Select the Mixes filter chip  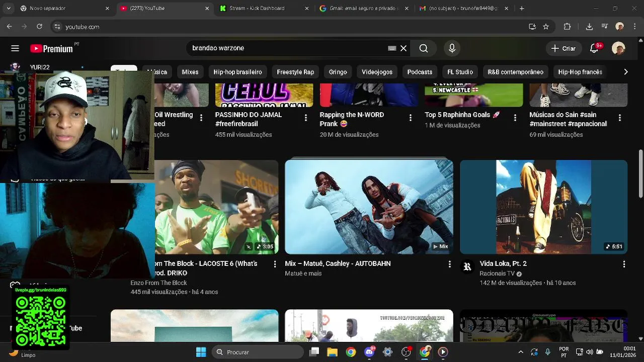pos(190,72)
